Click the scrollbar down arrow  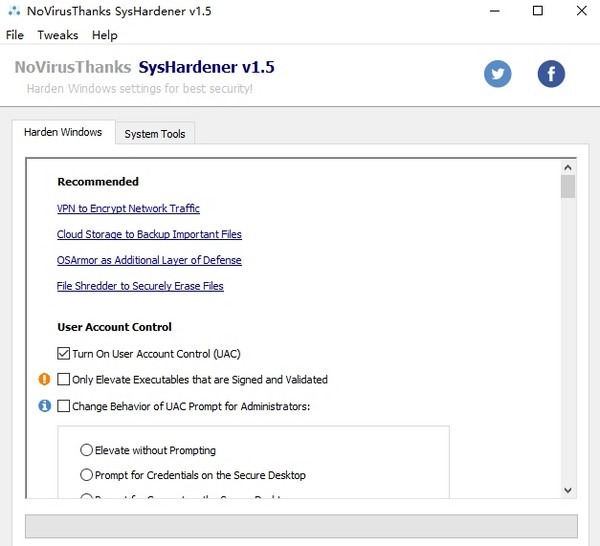coord(568,490)
